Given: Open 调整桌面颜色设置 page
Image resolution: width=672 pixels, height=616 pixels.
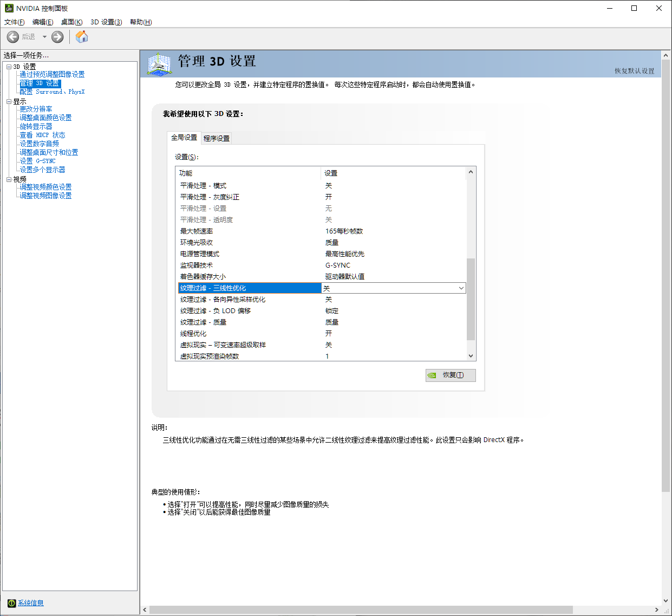Looking at the screenshot, I should [46, 118].
